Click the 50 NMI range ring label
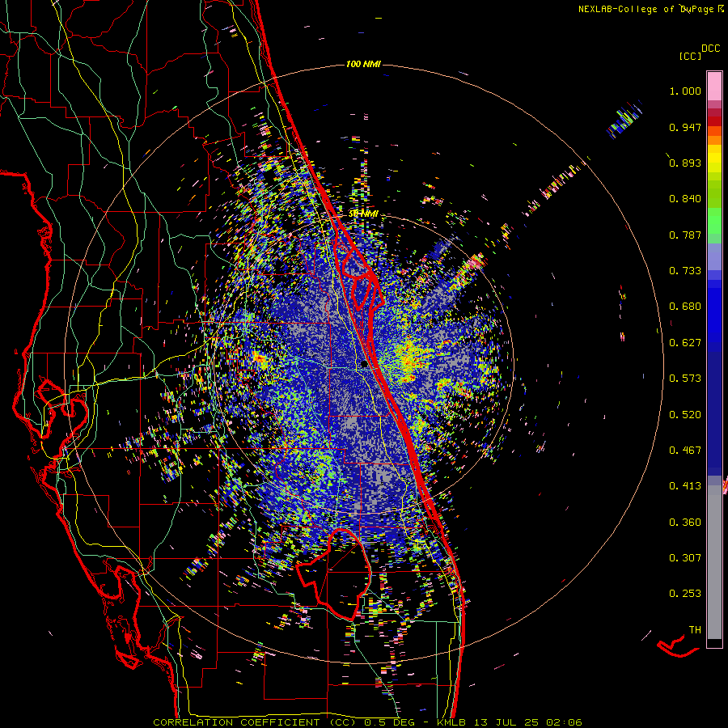The width and height of the screenshot is (728, 728). (x=363, y=214)
